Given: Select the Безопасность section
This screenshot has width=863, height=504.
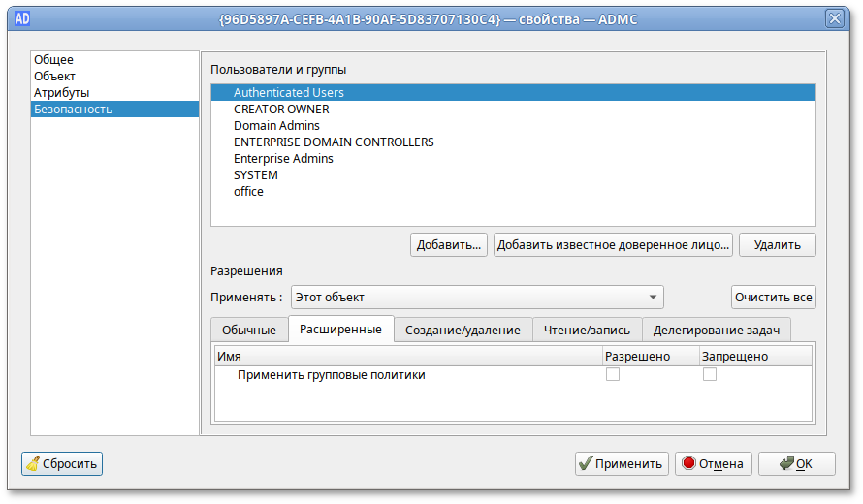Looking at the screenshot, I should [x=114, y=109].
